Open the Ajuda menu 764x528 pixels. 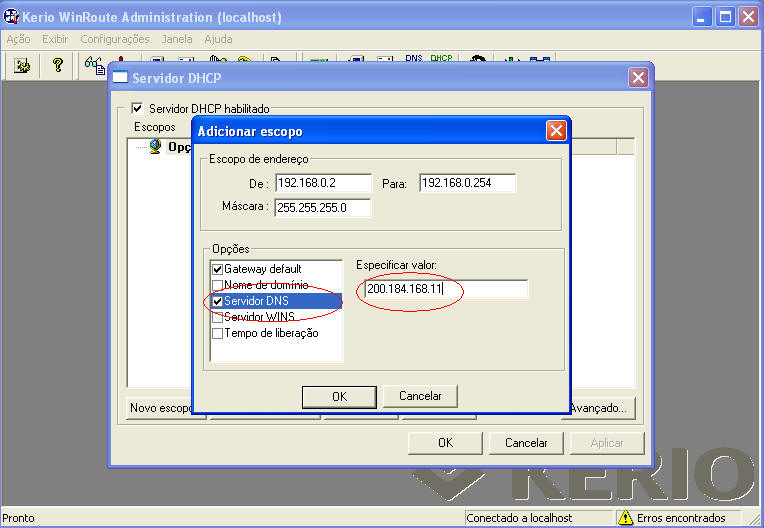point(218,39)
